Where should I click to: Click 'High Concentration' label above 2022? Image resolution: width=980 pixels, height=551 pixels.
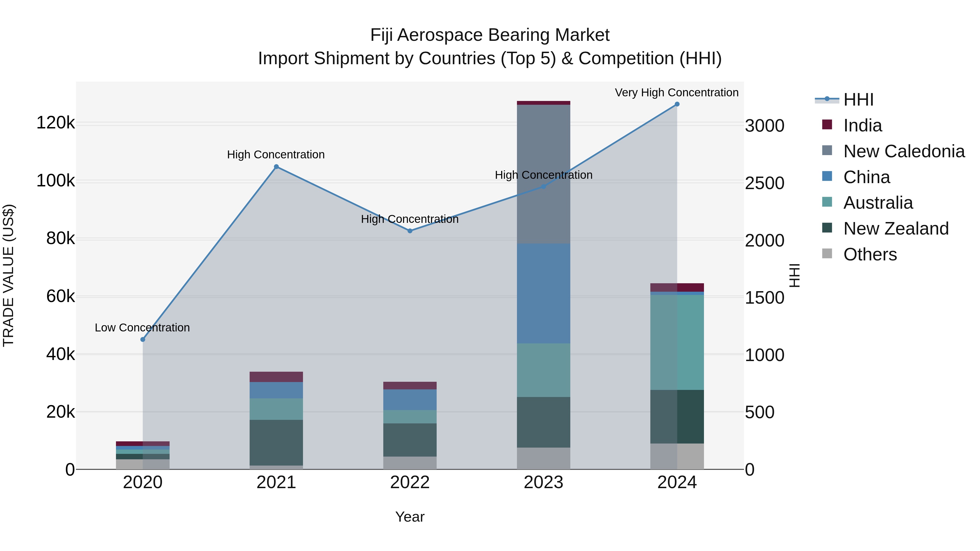410,219
